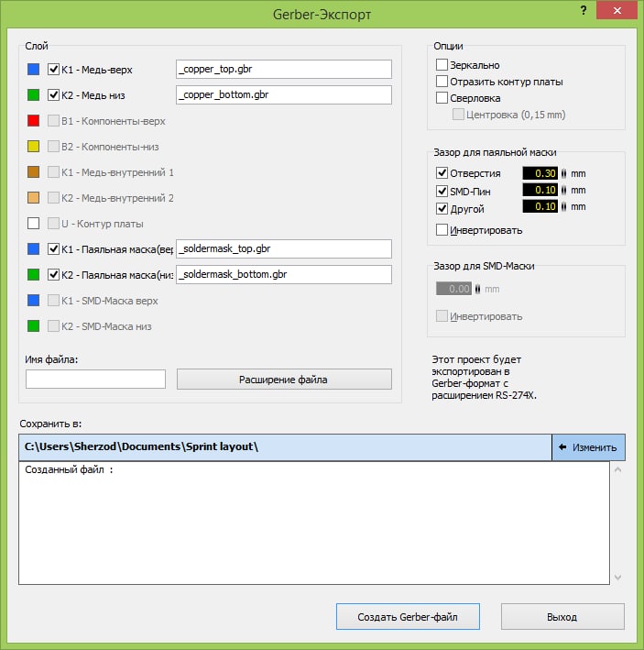Click the blue swatch for K1 - SMD-Маска верх
Viewport: 644px width, 650px height.
(x=34, y=301)
